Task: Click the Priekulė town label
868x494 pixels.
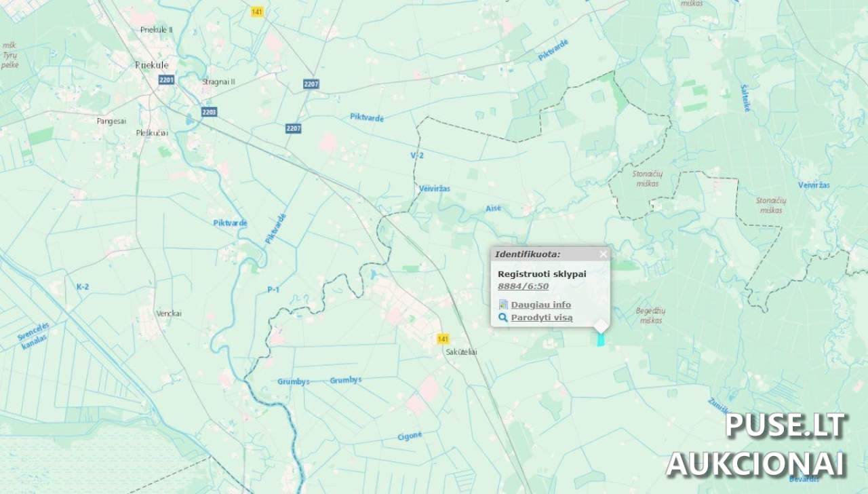Action: point(151,65)
